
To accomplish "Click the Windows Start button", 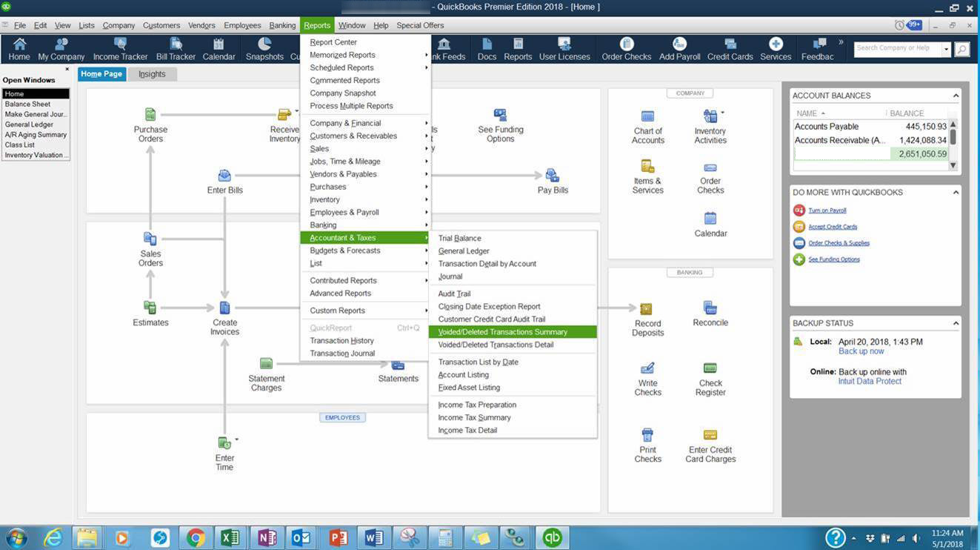I will pos(15,537).
